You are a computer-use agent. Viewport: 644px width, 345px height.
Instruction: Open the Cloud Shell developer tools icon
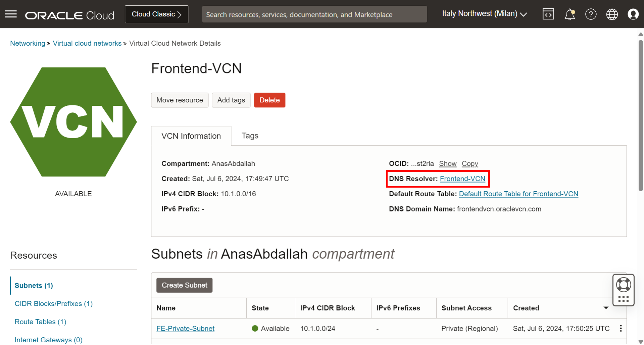(548, 14)
